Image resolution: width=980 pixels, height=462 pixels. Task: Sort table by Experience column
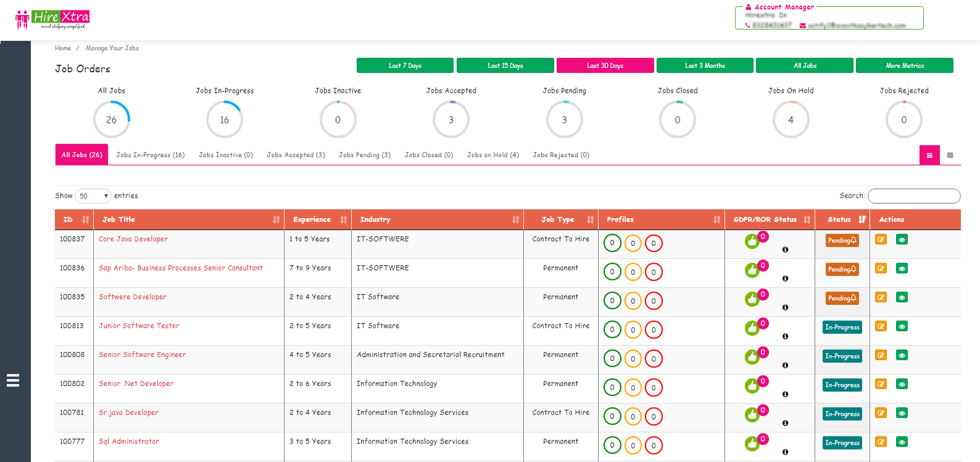click(x=318, y=219)
